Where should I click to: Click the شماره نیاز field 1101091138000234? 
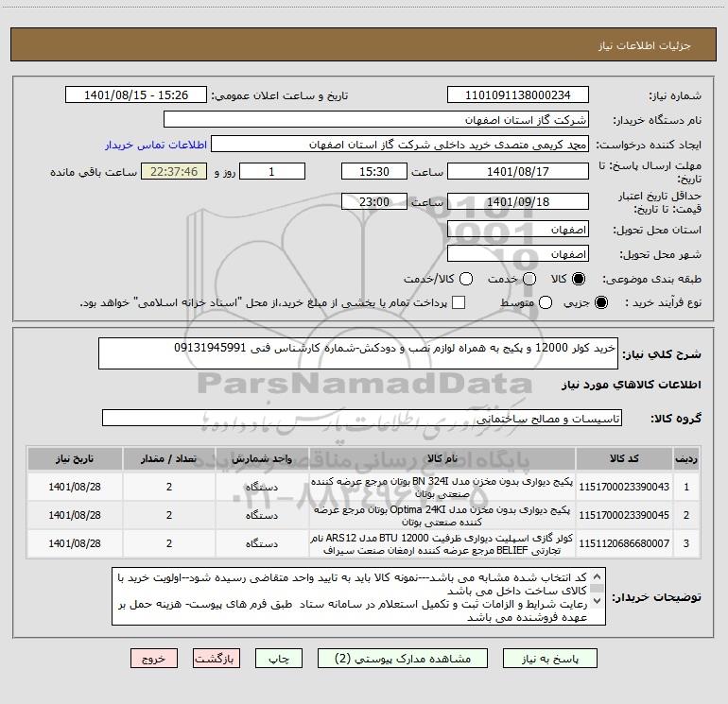click(x=518, y=94)
